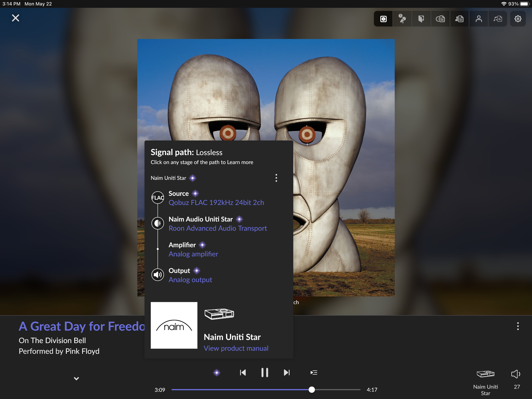Click the purple star beside Source
Screen dimensions: 532x399
click(x=195, y=193)
